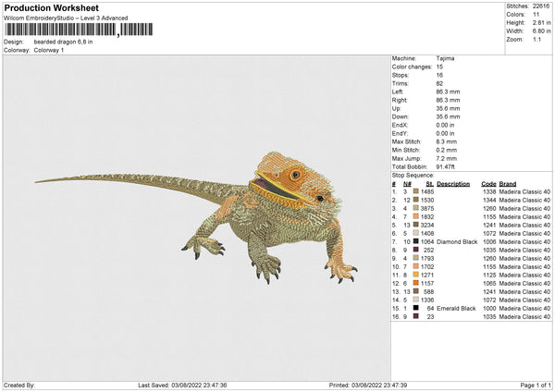Click the St. column header
Screen dimensions: 555x392
(x=430, y=183)
